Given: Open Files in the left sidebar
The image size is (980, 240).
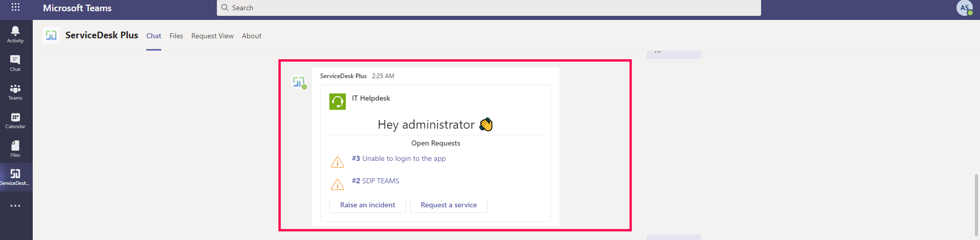Looking at the screenshot, I should [x=15, y=149].
